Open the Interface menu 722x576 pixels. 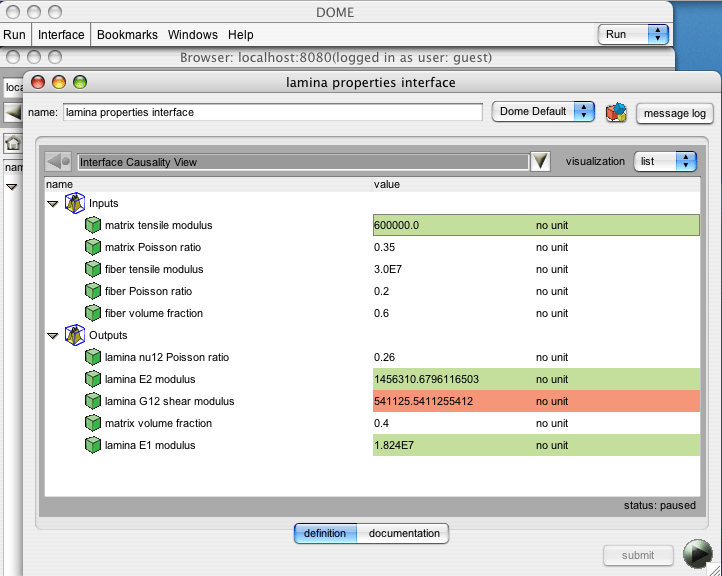click(61, 35)
